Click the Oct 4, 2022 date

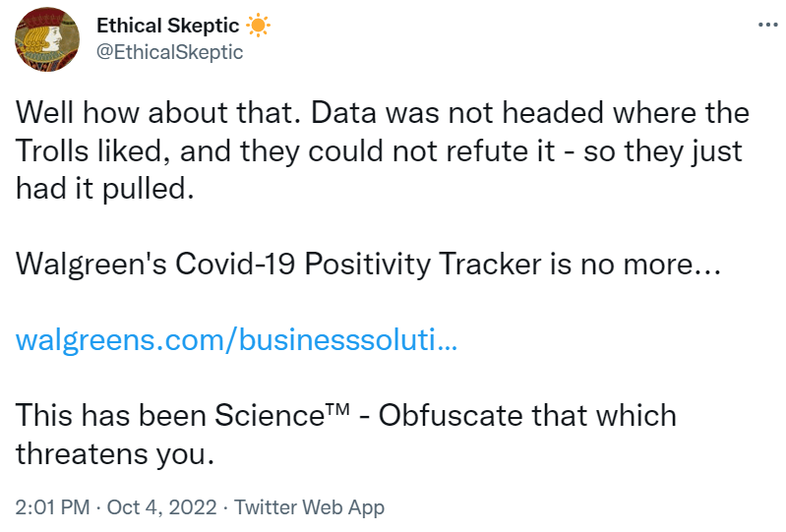163,507
